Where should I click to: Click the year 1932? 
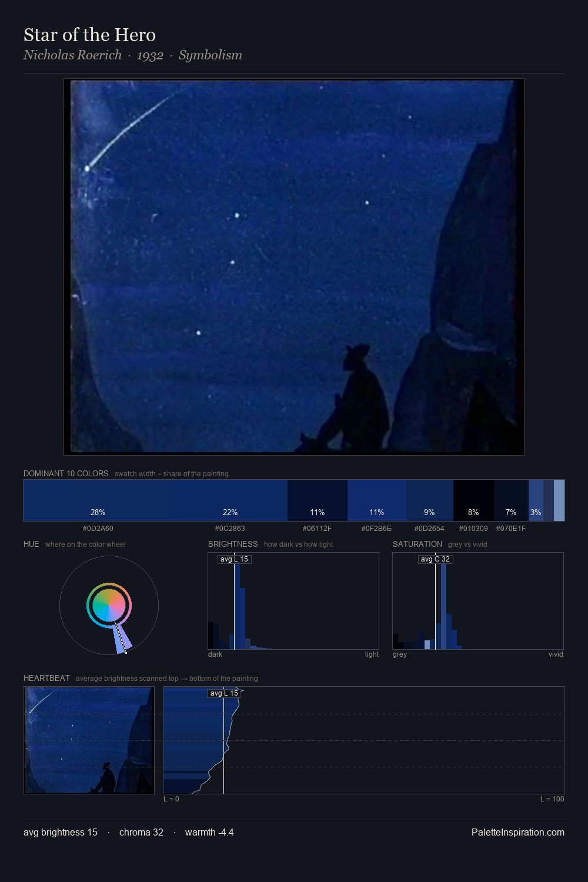point(150,56)
